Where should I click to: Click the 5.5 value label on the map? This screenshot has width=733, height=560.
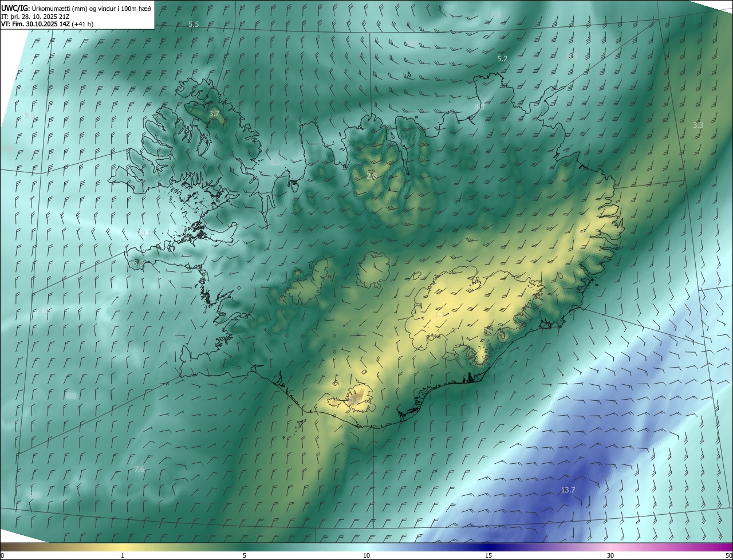coord(194,24)
